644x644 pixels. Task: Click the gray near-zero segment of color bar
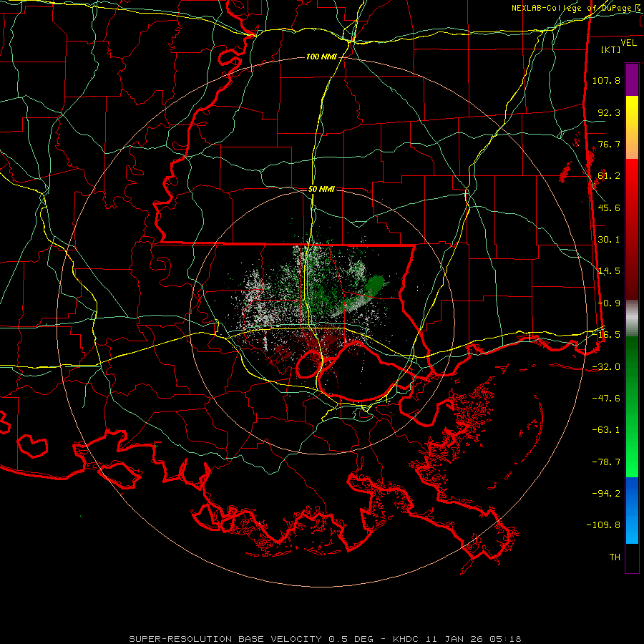(632, 318)
